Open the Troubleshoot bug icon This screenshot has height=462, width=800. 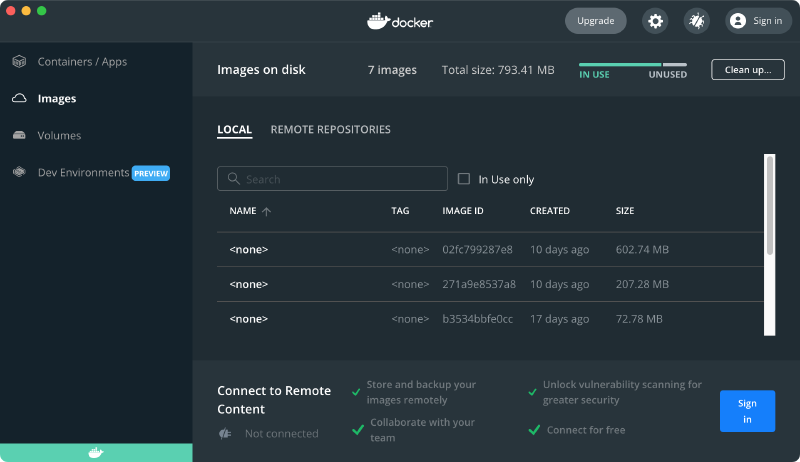696,21
